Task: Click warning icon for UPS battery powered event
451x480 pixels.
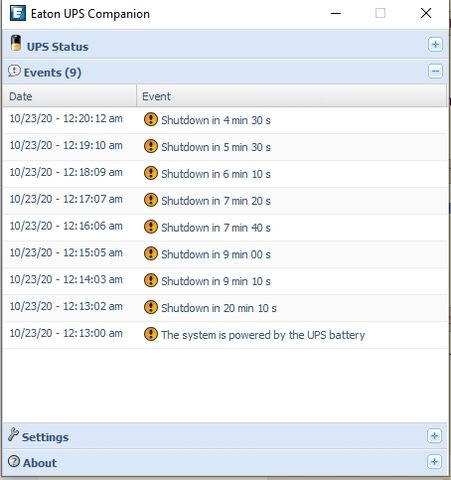Action: (x=151, y=334)
